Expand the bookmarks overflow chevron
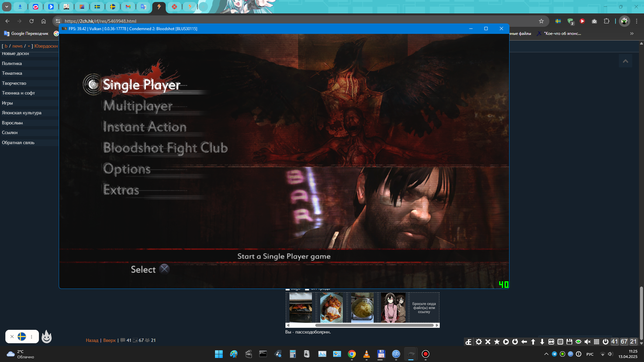The image size is (644, 362). click(x=632, y=34)
